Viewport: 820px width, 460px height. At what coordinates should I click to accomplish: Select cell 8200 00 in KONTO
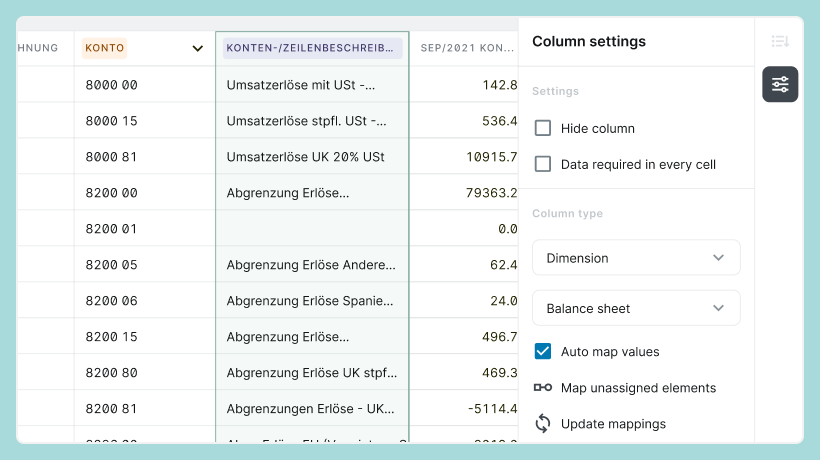point(144,193)
